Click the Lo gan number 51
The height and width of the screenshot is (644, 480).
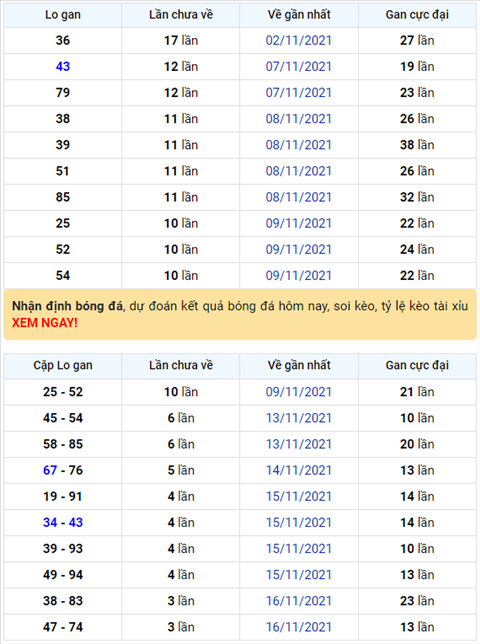click(x=63, y=171)
